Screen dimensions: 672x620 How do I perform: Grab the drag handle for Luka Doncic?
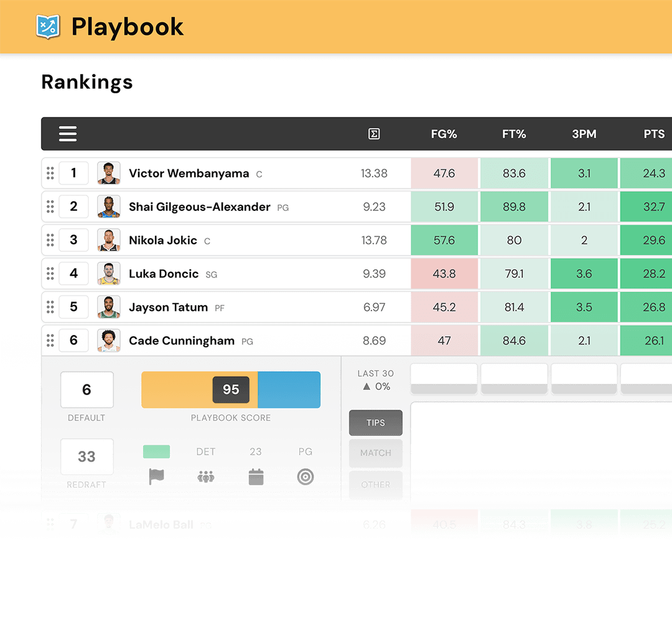point(50,274)
